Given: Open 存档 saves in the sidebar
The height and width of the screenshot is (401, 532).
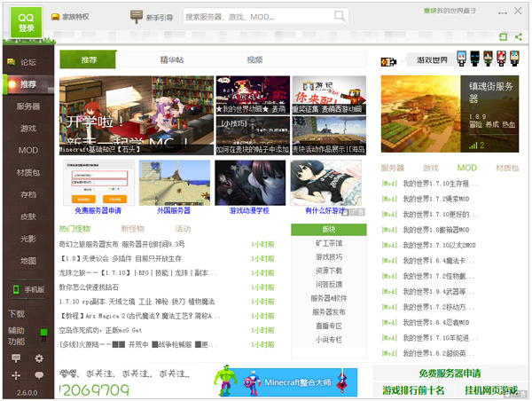Looking at the screenshot, I should (28, 194).
